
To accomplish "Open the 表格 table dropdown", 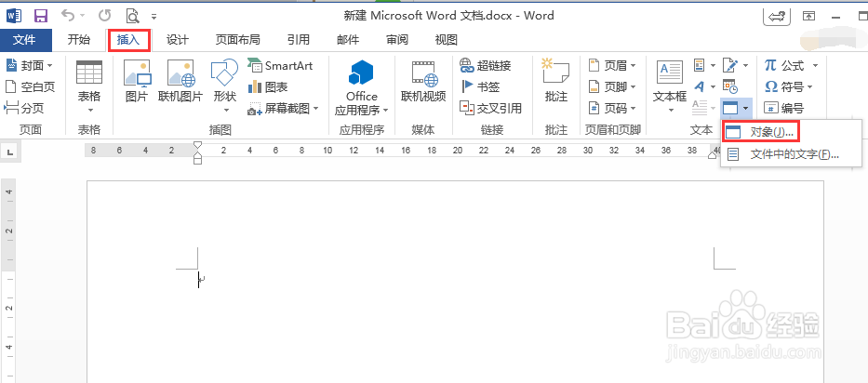I will click(88, 87).
